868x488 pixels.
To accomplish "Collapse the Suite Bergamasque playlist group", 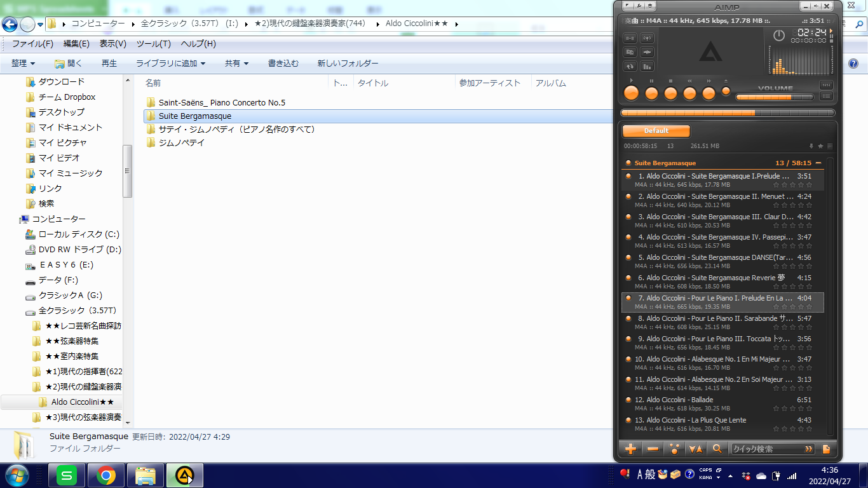I will (x=818, y=163).
